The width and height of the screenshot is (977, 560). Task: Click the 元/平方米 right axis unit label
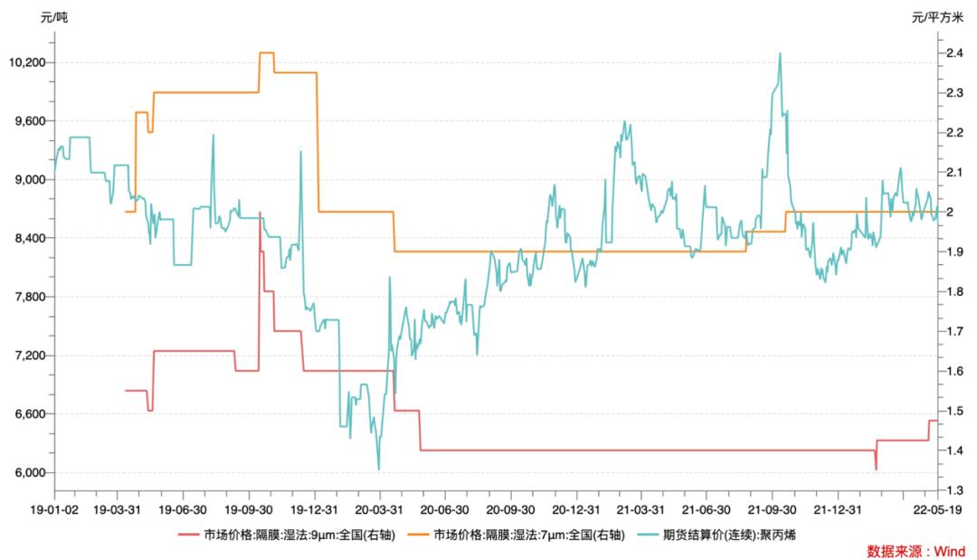[x=937, y=17]
